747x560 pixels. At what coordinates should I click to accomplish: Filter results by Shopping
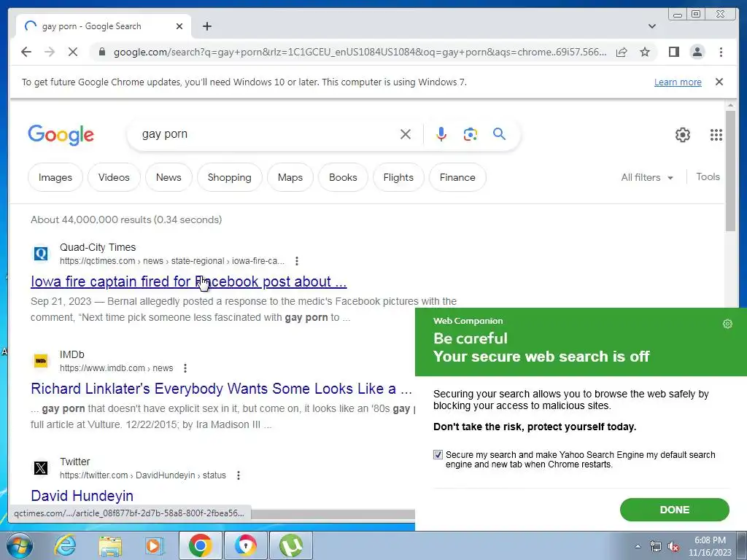[229, 178]
